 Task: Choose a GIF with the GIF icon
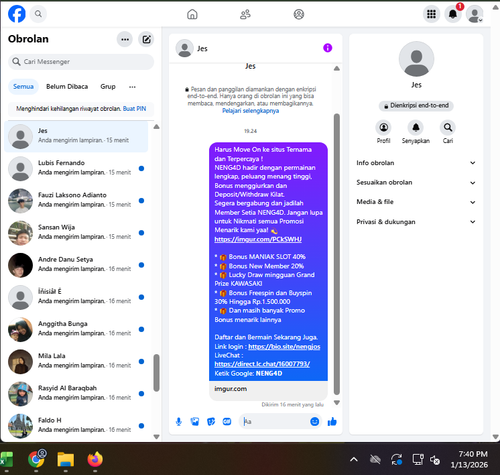coord(227,422)
